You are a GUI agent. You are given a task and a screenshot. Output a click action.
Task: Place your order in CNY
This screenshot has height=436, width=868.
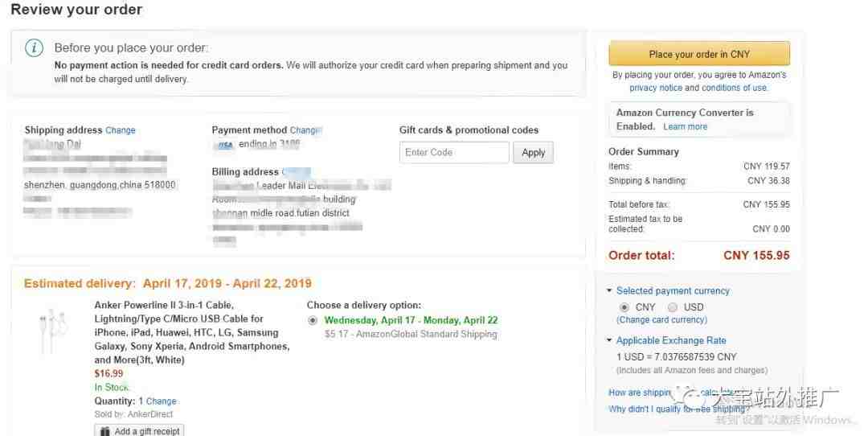(x=699, y=54)
